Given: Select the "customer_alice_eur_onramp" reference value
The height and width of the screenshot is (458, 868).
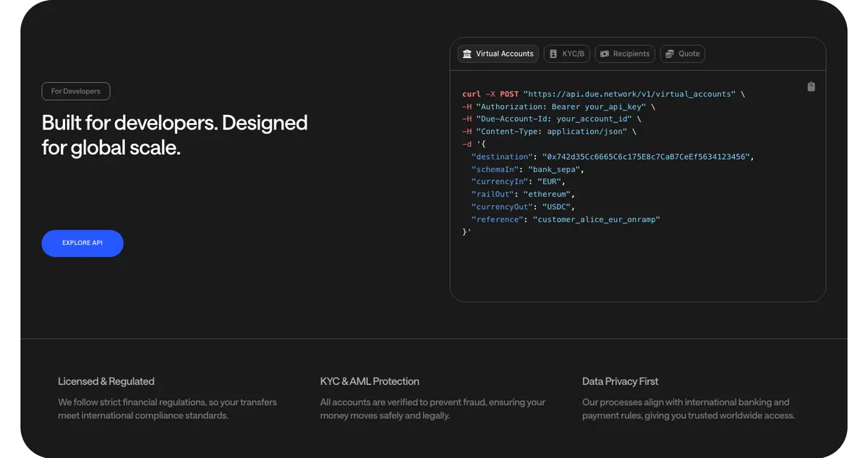Looking at the screenshot, I should pyautogui.click(x=597, y=219).
